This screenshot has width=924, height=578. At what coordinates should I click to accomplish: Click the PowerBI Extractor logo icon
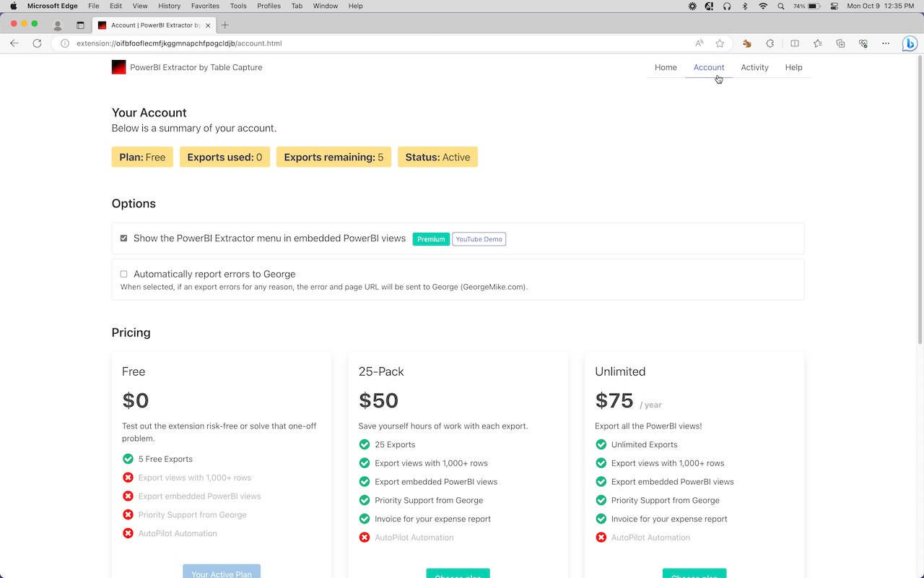pyautogui.click(x=118, y=67)
